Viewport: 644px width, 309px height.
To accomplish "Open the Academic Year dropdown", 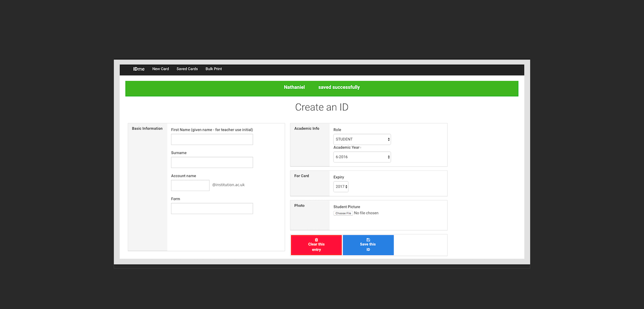I will [362, 157].
